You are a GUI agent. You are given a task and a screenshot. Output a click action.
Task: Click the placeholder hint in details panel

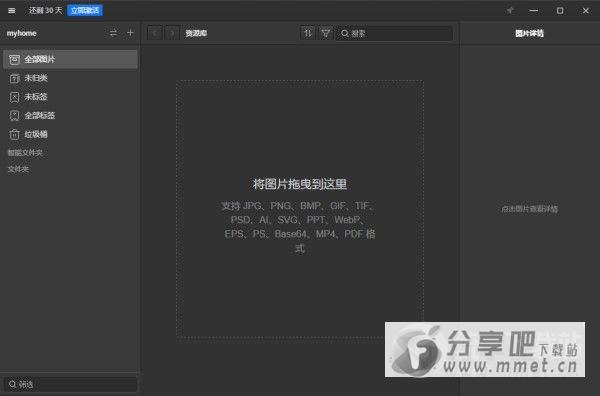click(x=530, y=209)
